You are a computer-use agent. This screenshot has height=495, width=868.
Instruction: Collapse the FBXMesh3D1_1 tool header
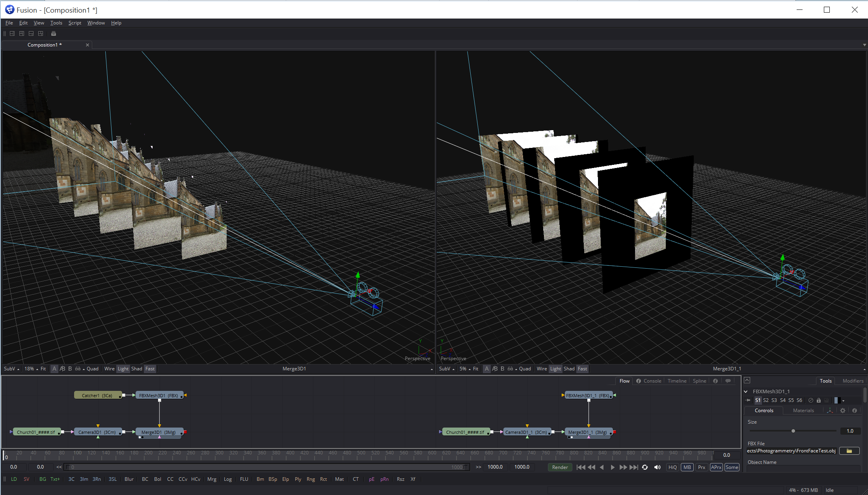pyautogui.click(x=746, y=392)
